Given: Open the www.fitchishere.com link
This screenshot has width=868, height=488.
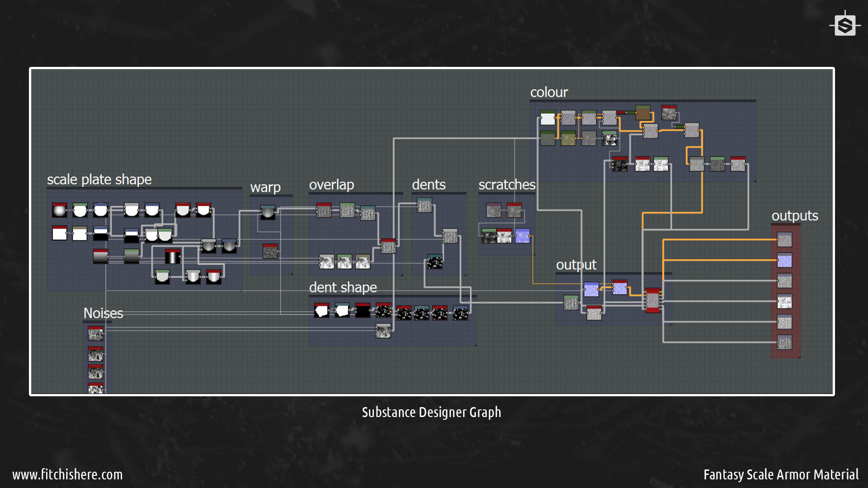Looking at the screenshot, I should point(67,474).
